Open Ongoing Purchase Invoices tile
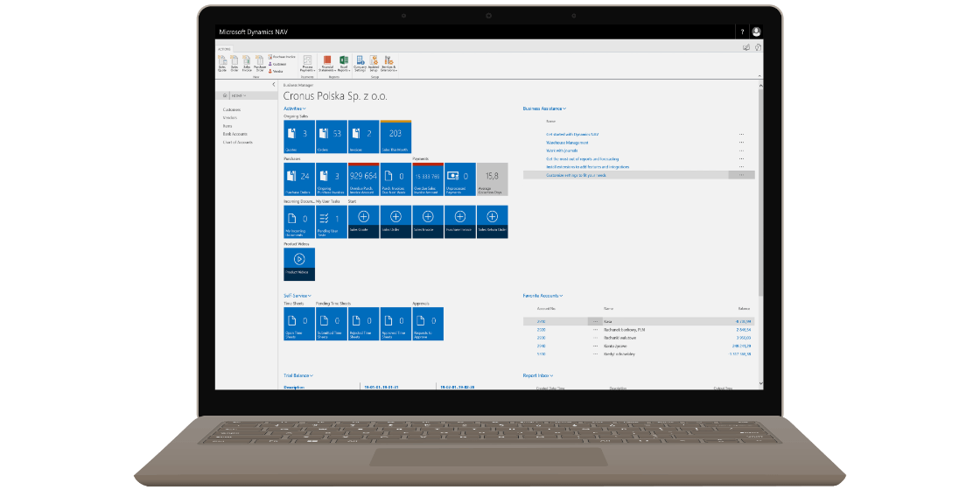980x490 pixels. point(332,179)
